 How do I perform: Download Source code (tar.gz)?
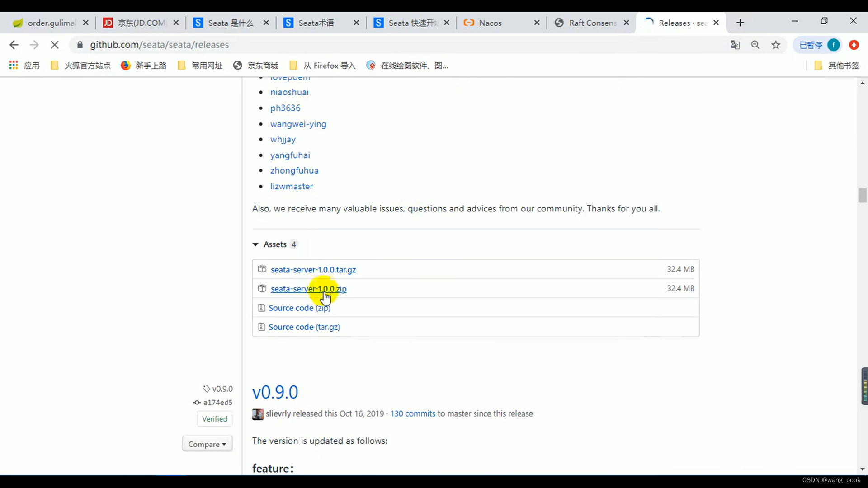pos(304,327)
